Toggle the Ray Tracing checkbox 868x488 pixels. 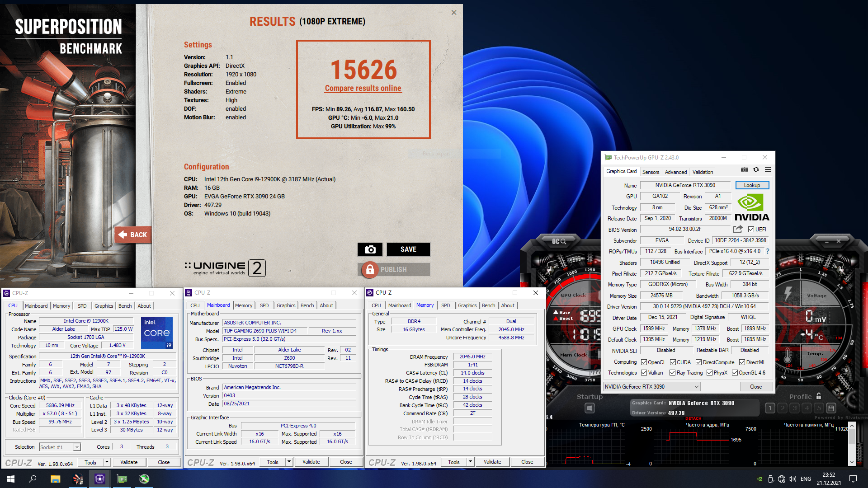[673, 373]
